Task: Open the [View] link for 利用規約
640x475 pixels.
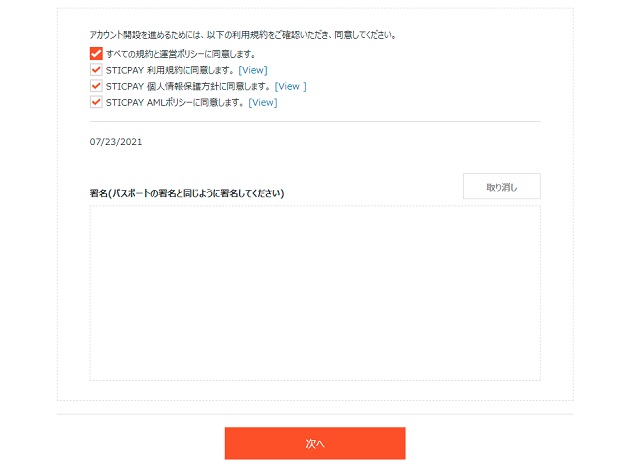Action: 253,70
